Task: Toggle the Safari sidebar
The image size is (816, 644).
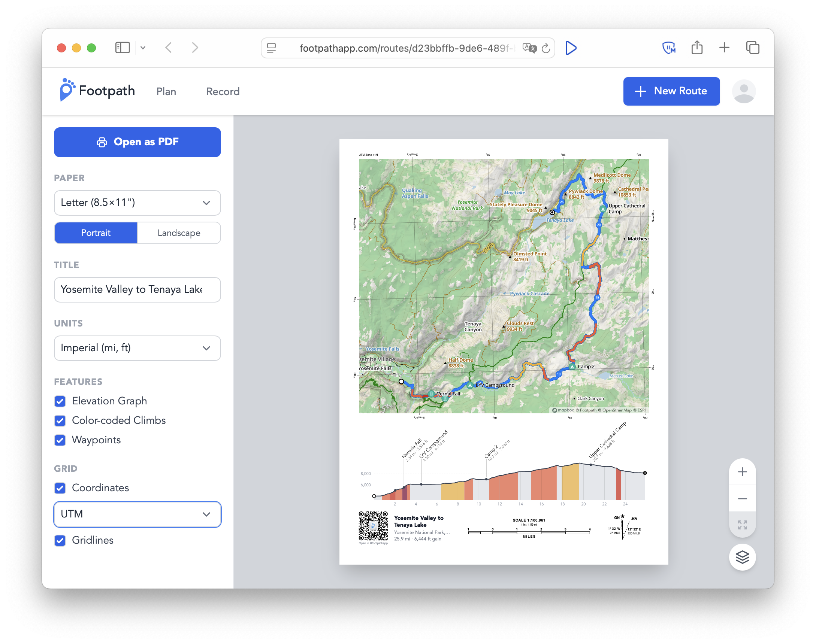Action: [122, 48]
